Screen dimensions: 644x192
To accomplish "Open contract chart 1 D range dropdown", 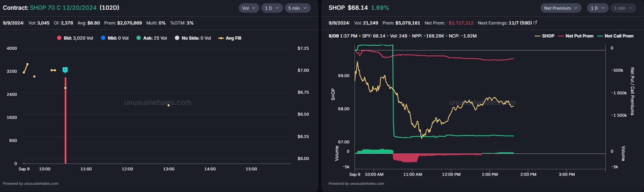I will click(272, 8).
